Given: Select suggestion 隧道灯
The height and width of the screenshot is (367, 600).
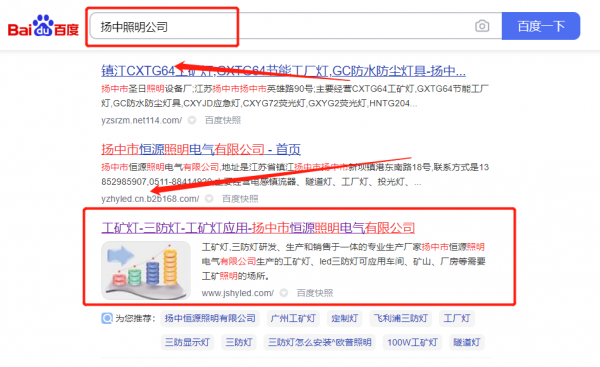Looking at the screenshot, I should click(466, 342).
